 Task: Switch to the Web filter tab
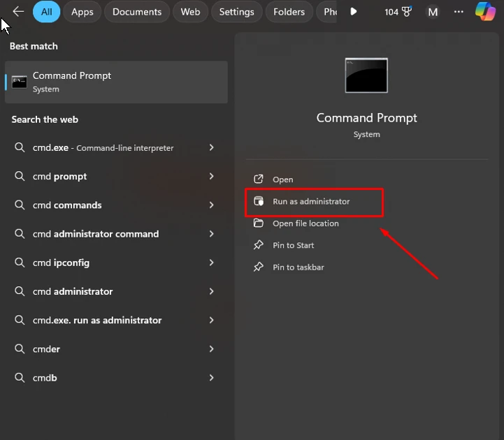click(190, 12)
